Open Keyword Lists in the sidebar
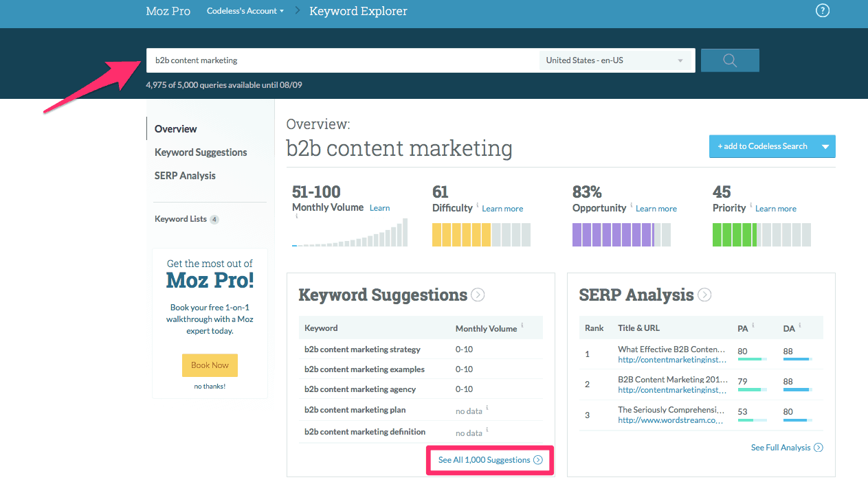Viewport: 868px width, 482px height. click(x=181, y=219)
